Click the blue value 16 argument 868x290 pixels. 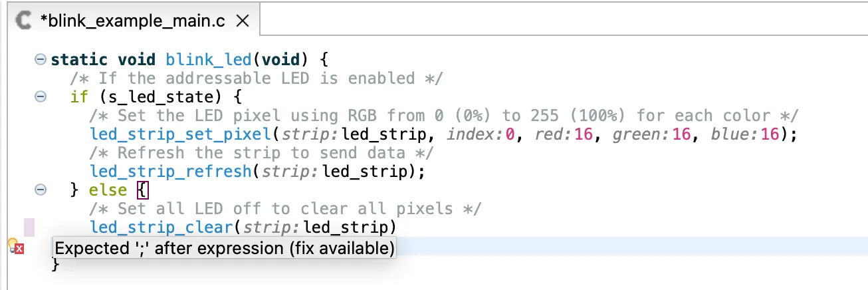[x=768, y=134]
